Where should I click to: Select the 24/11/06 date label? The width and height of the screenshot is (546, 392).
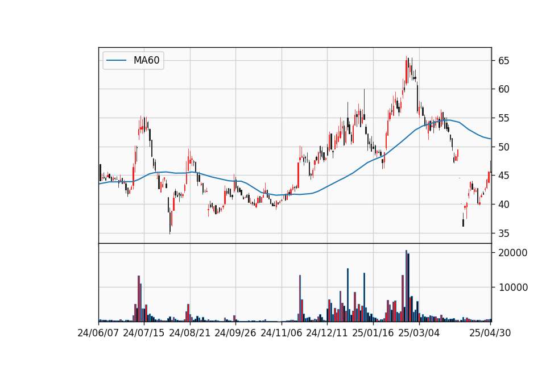pos(282,333)
